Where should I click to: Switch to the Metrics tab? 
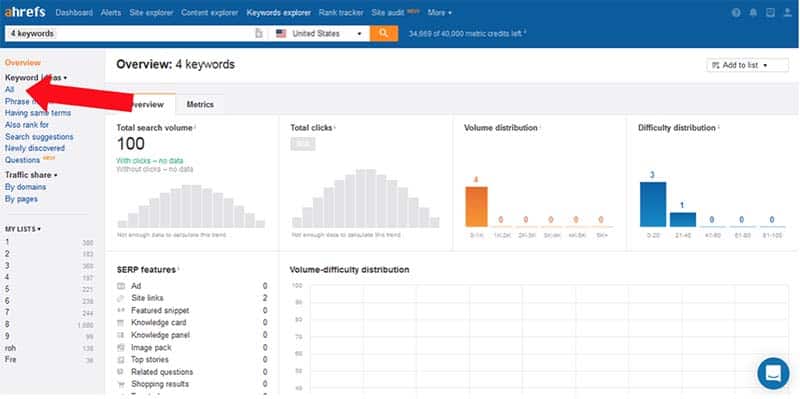pyautogui.click(x=200, y=105)
